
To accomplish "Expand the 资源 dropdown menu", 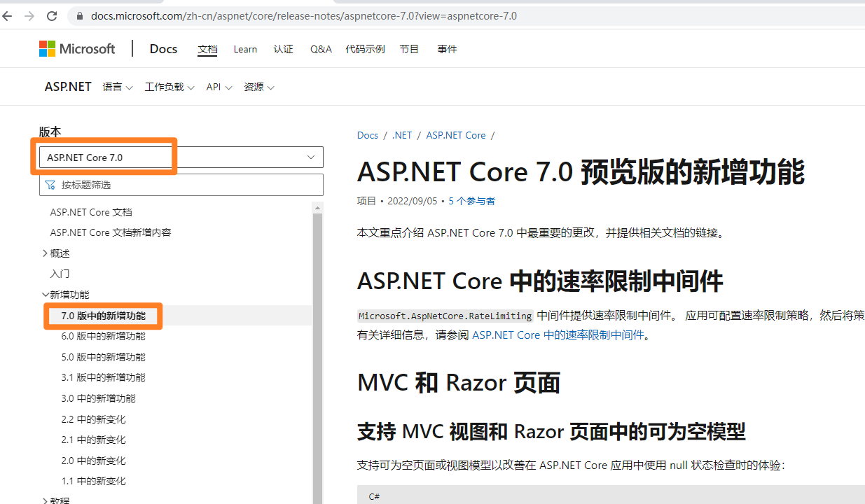I will coord(259,87).
